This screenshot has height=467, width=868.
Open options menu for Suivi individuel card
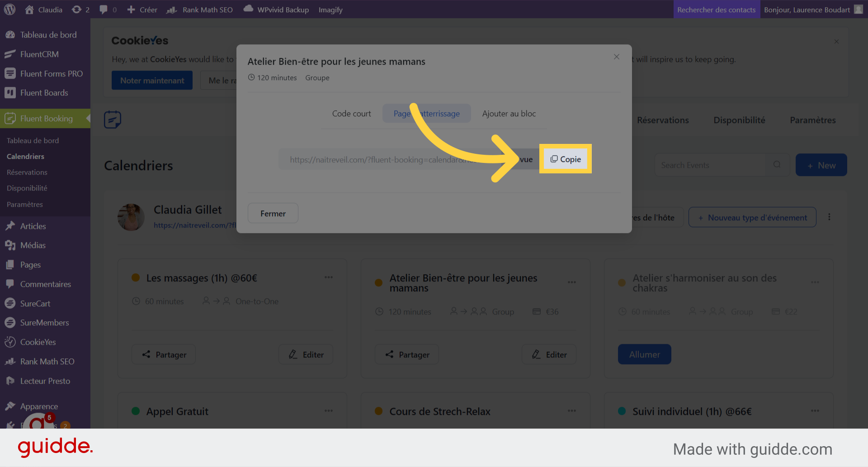click(x=815, y=411)
